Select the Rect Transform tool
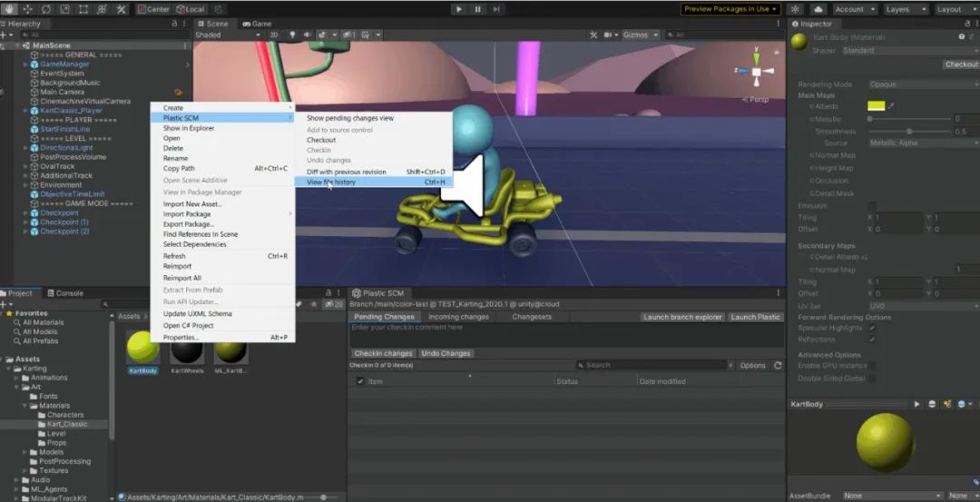980x502 pixels. [x=83, y=9]
